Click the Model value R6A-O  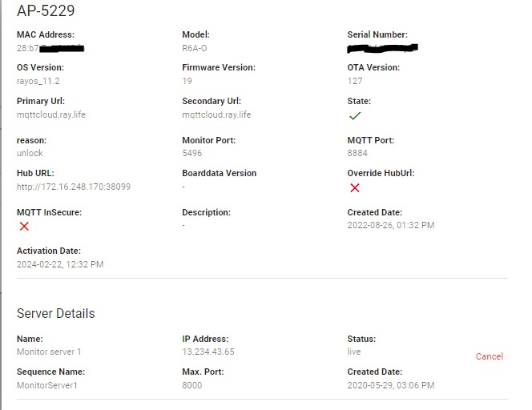tap(195, 48)
